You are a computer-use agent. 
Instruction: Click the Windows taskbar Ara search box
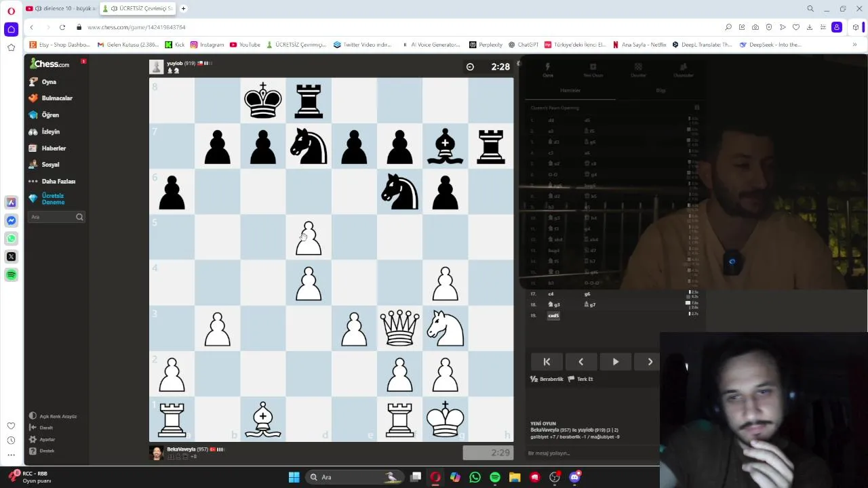[x=353, y=477]
